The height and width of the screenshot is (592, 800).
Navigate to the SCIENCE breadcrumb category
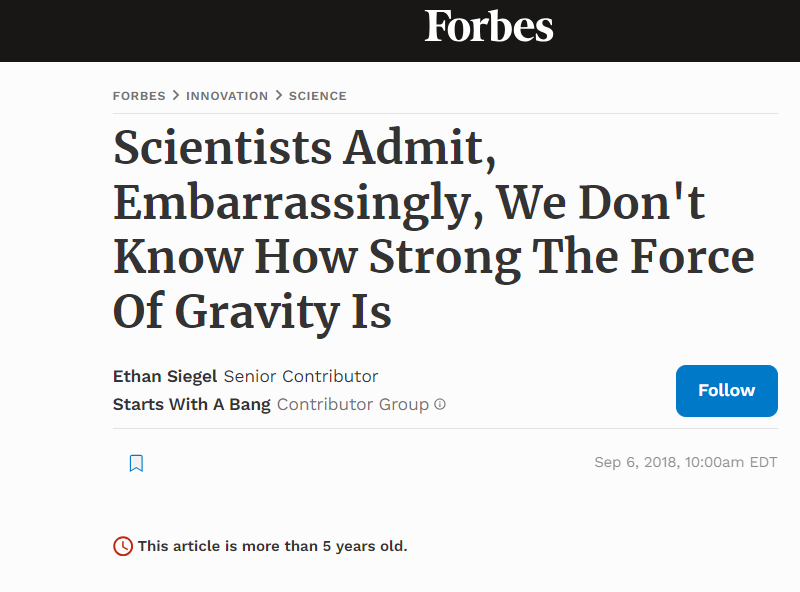(318, 96)
